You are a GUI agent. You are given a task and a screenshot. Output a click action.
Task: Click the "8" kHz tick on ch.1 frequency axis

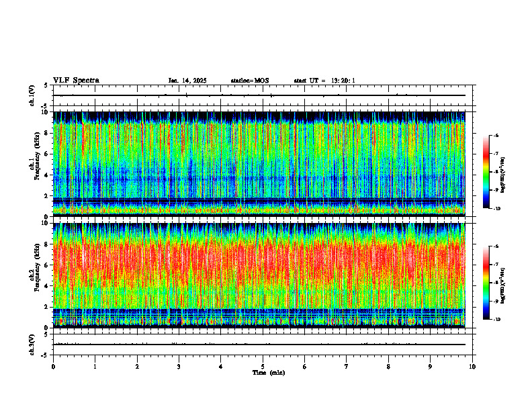[x=47, y=133]
